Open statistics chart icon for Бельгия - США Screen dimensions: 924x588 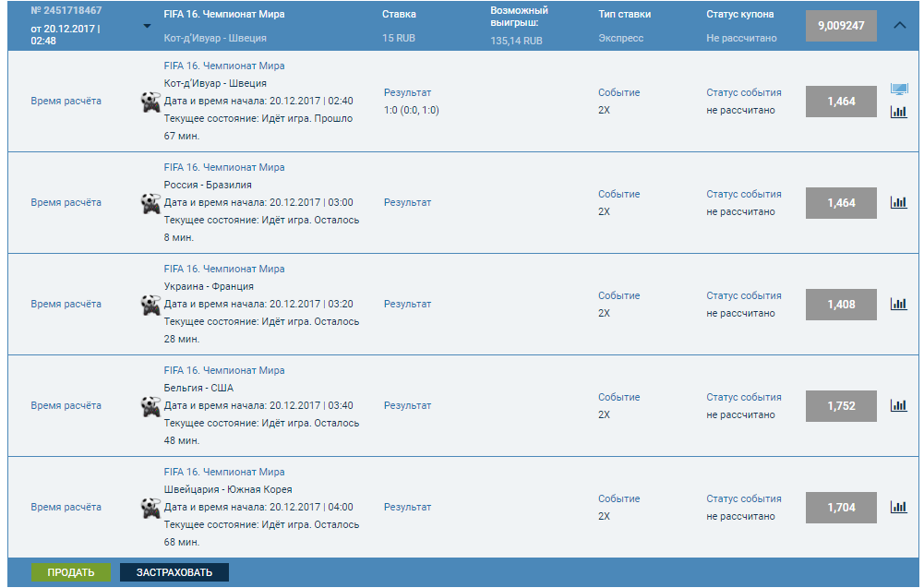[899, 405]
